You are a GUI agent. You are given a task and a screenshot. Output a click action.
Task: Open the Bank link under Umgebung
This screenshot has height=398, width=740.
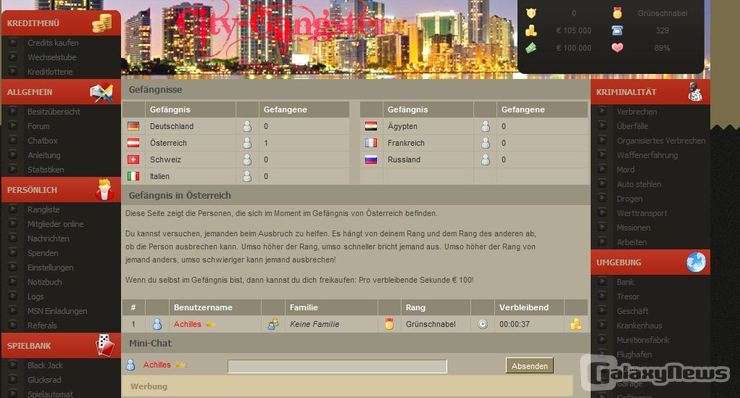point(625,282)
